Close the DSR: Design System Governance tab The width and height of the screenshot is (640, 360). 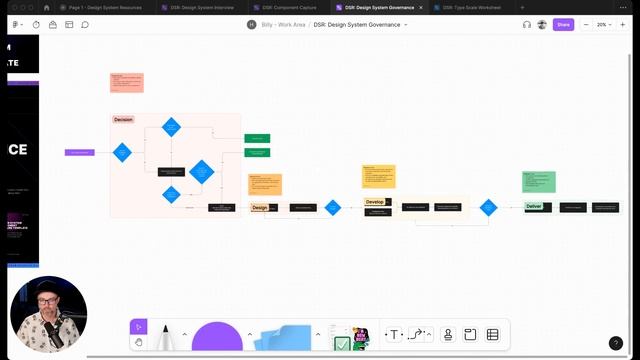(x=421, y=7)
